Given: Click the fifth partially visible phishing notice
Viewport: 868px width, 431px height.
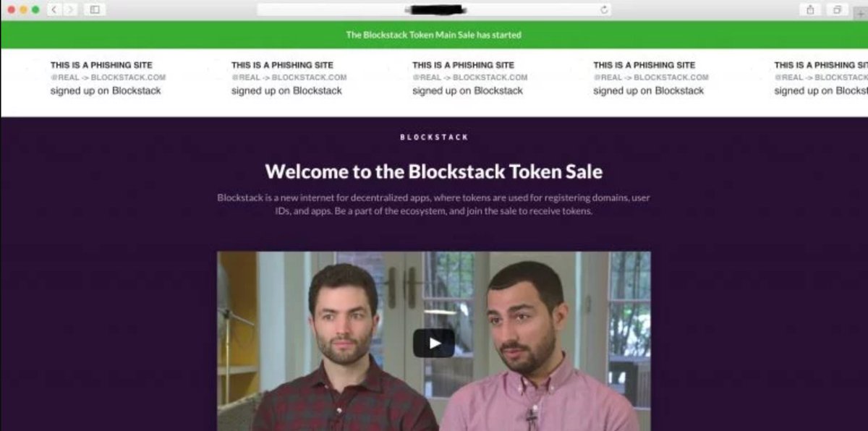Looking at the screenshot, I should [x=820, y=78].
